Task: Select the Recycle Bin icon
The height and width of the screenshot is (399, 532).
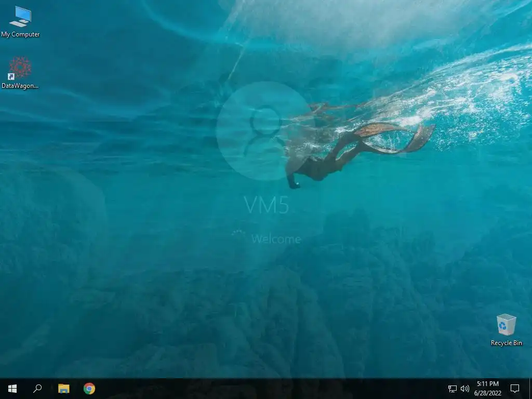Action: [506, 330]
